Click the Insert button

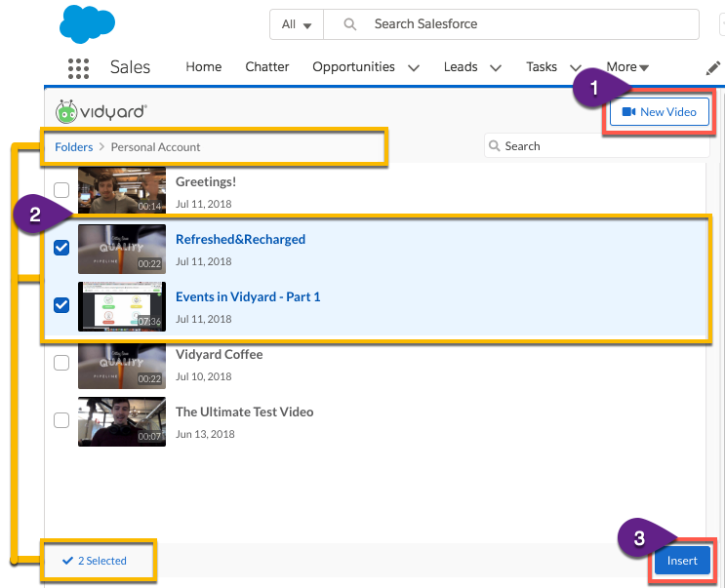pyautogui.click(x=682, y=561)
